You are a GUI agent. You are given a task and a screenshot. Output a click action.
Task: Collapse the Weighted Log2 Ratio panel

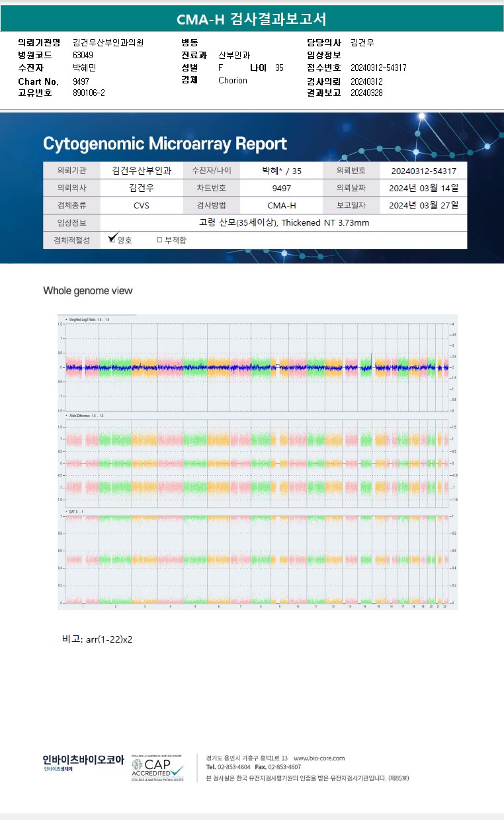(66, 319)
